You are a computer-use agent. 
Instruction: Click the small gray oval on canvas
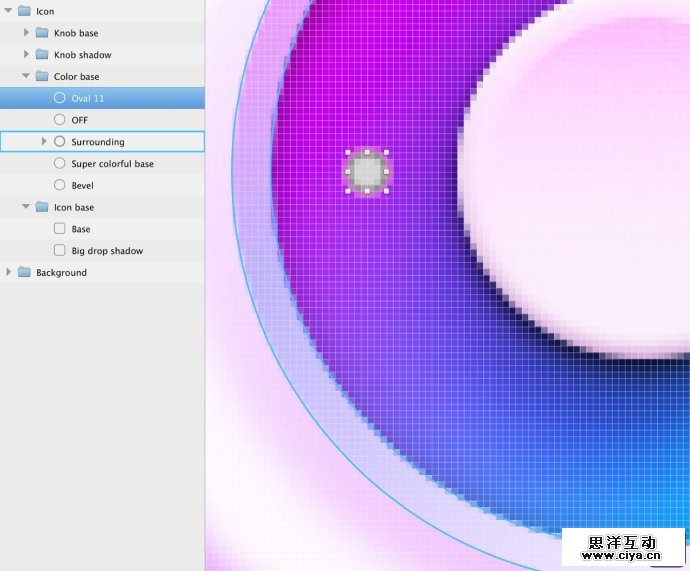(x=367, y=172)
